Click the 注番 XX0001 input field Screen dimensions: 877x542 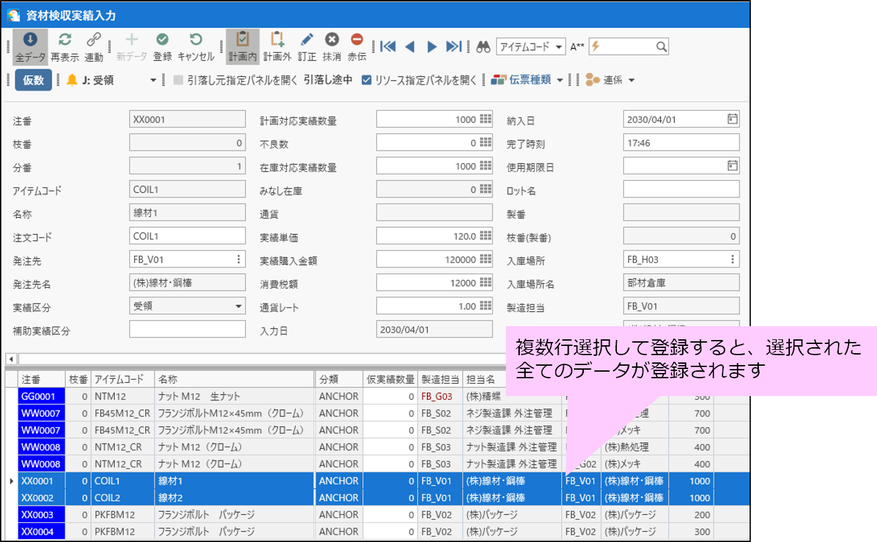coord(187,119)
